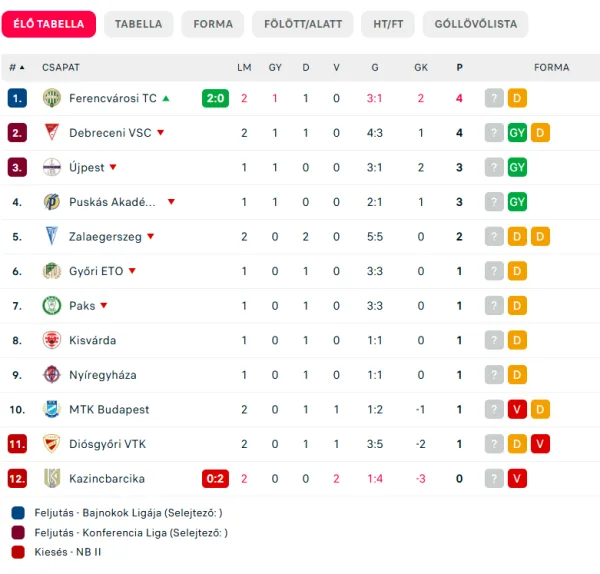Image resolution: width=600 pixels, height=574 pixels.
Task: Click the Paks club emblem
Action: (52, 305)
